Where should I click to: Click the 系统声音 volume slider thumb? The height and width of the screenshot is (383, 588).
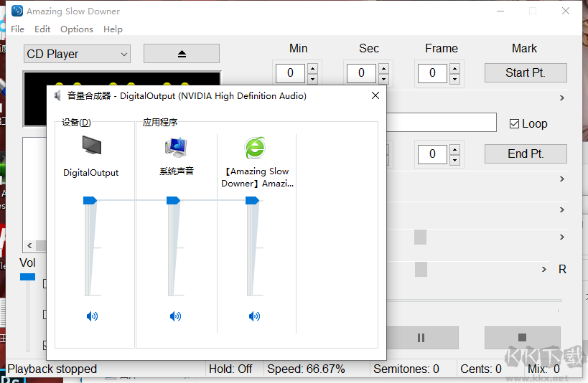pos(173,201)
